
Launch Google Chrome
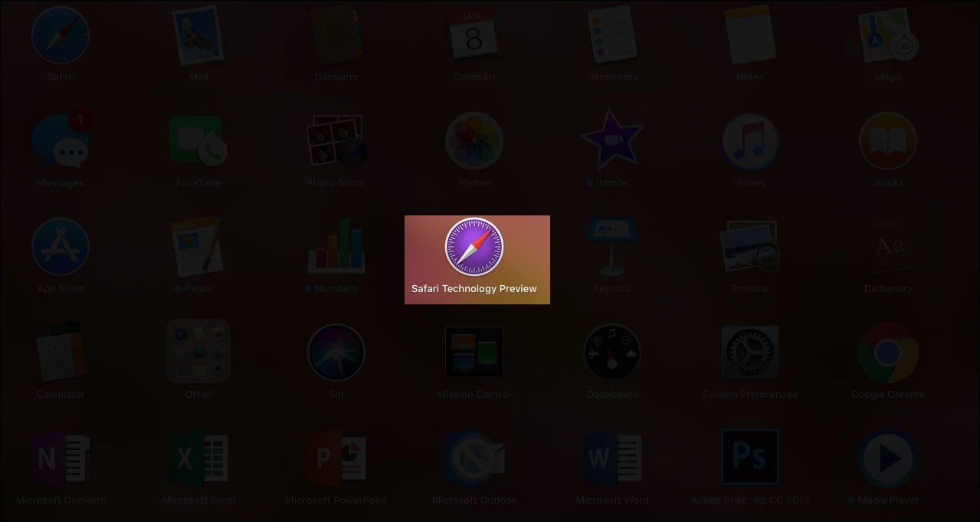888,353
